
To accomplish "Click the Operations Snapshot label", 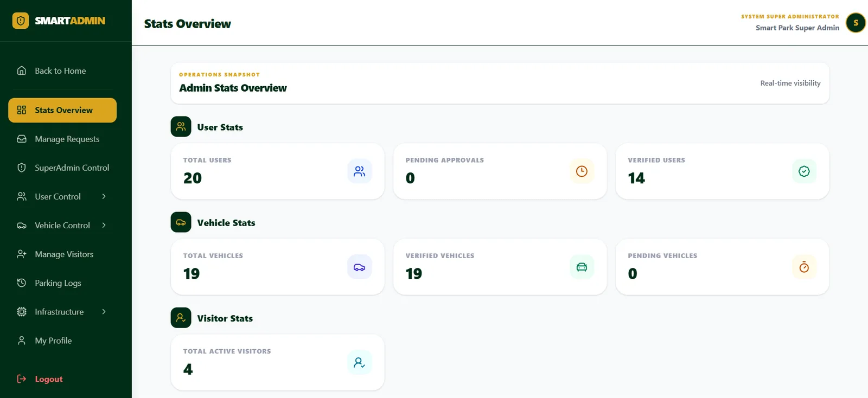I will click(x=219, y=74).
